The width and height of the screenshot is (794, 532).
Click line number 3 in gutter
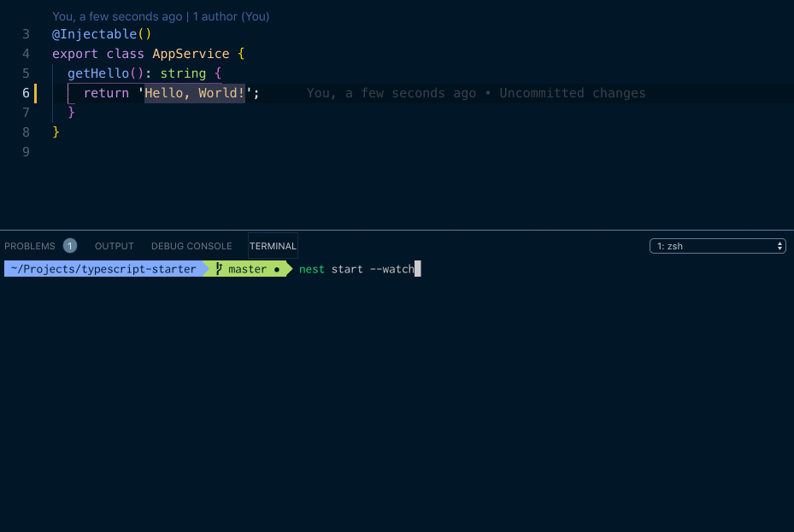[x=26, y=34]
